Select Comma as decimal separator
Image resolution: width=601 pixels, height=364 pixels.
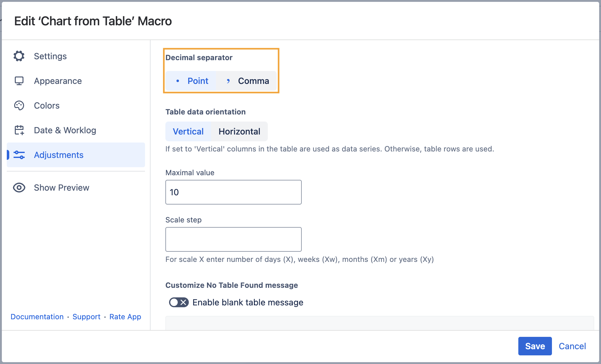click(x=253, y=81)
